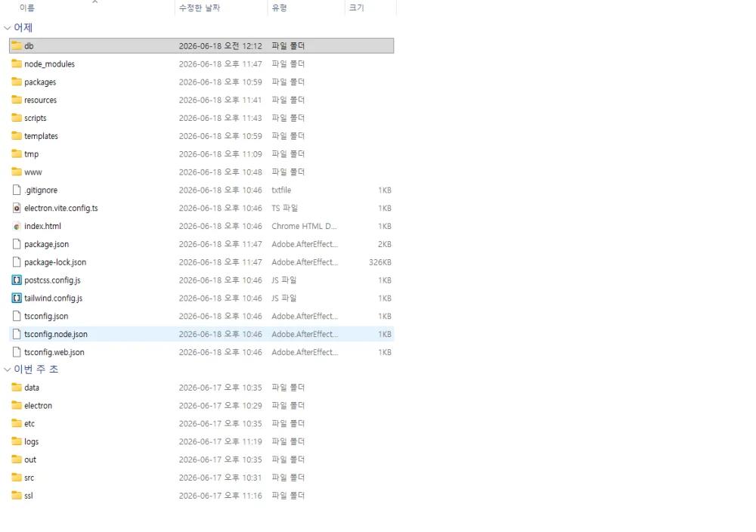Click the packages folder icon

pyautogui.click(x=17, y=82)
